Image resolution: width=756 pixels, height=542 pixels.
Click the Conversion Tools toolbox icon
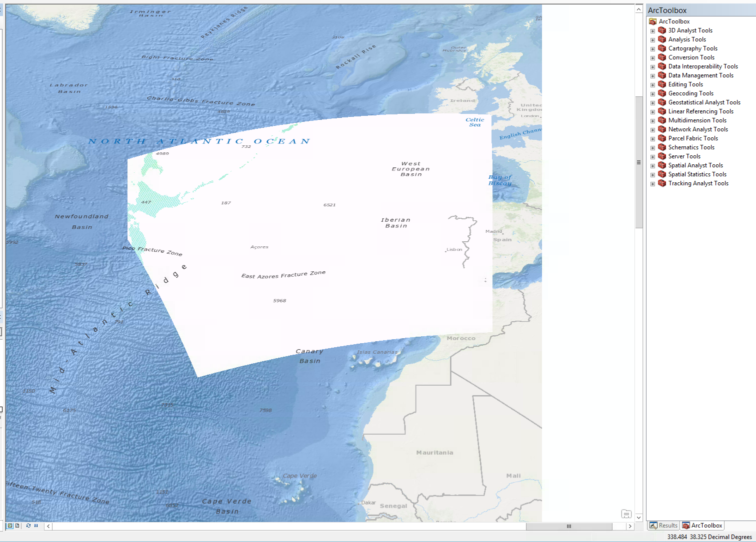tap(662, 57)
